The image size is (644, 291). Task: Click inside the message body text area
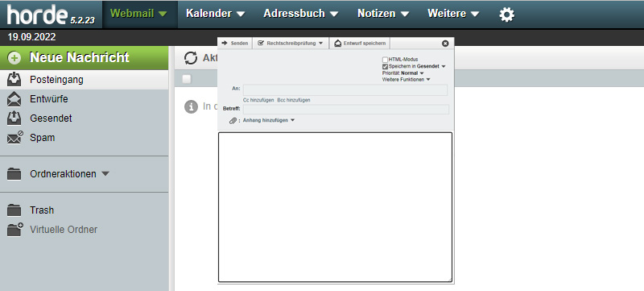[335, 207]
